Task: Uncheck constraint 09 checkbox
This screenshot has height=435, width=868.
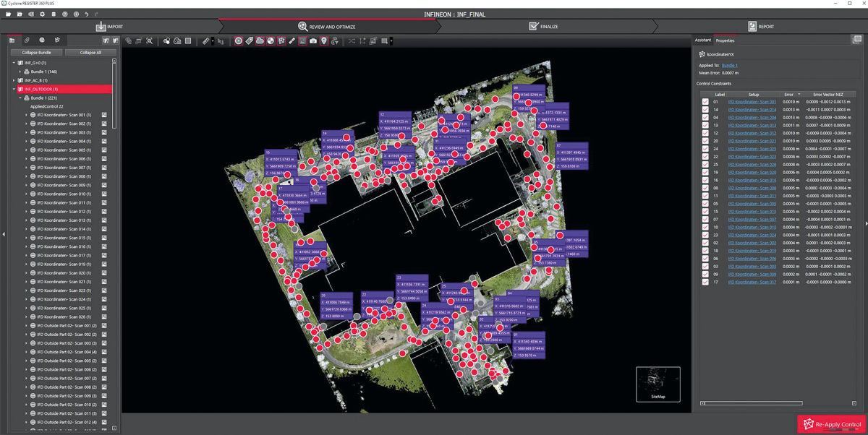Action: (705, 274)
